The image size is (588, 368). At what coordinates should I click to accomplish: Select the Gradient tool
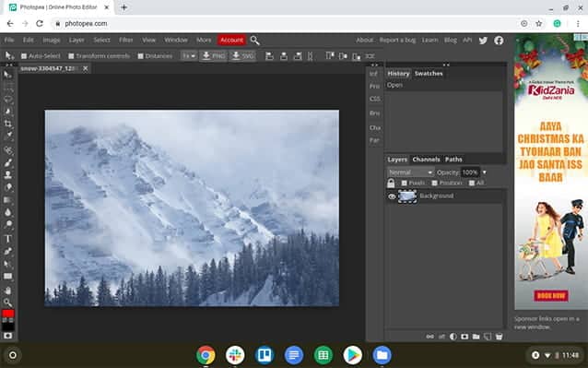[x=8, y=199]
